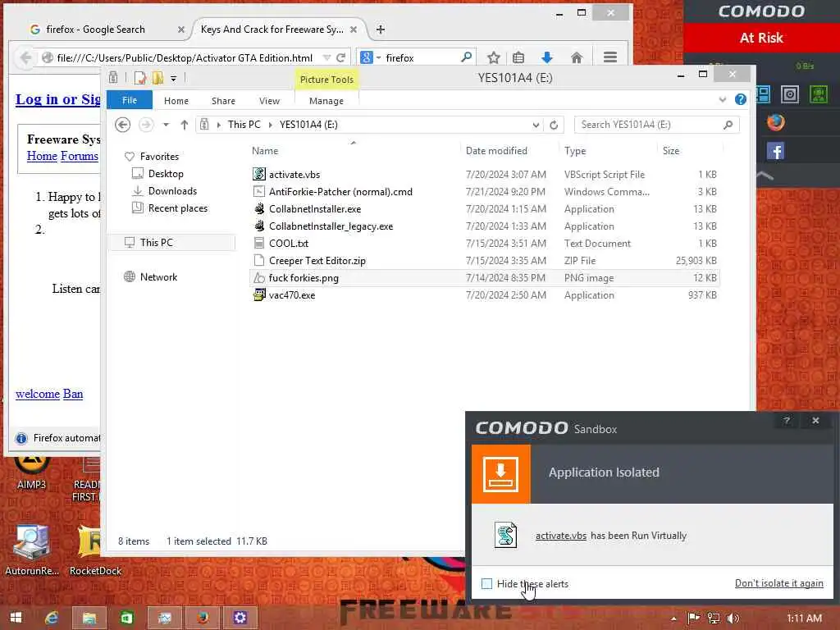This screenshot has height=630, width=840.
Task: Open Customize Quick Access Toolbar dropdown
Action: (174, 79)
